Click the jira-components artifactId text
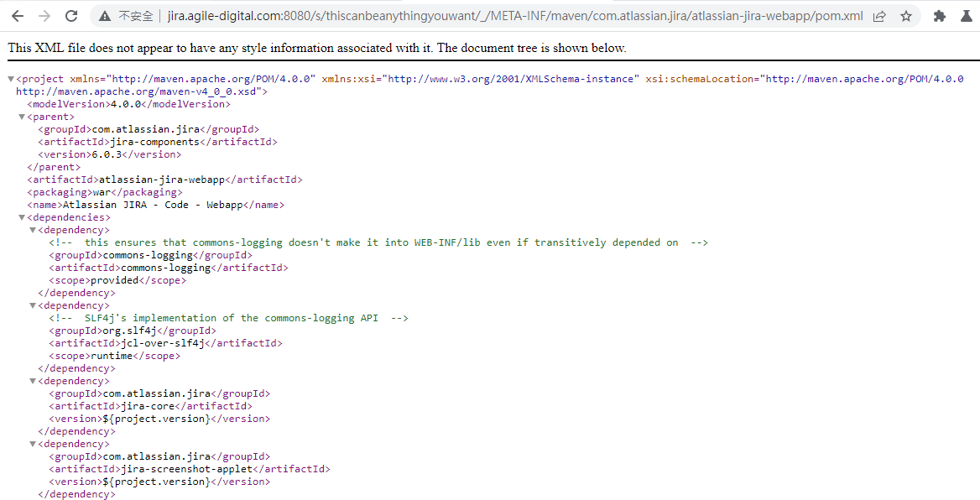The height and width of the screenshot is (500, 980). [154, 142]
